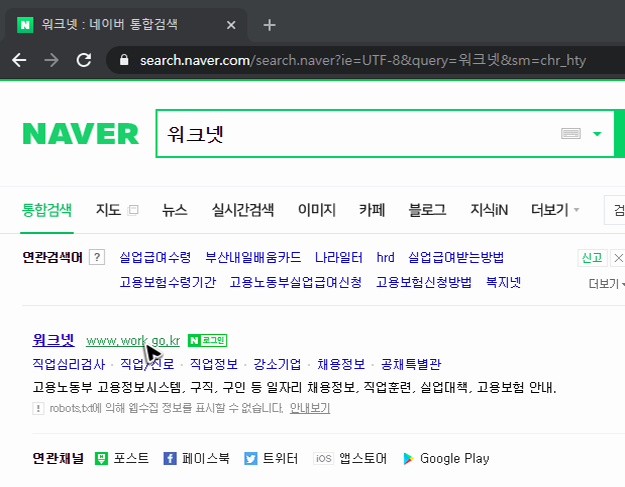Viewport: 625px width, 487px height.
Task: Search related term 부산내일배움카드
Action: coord(253,257)
